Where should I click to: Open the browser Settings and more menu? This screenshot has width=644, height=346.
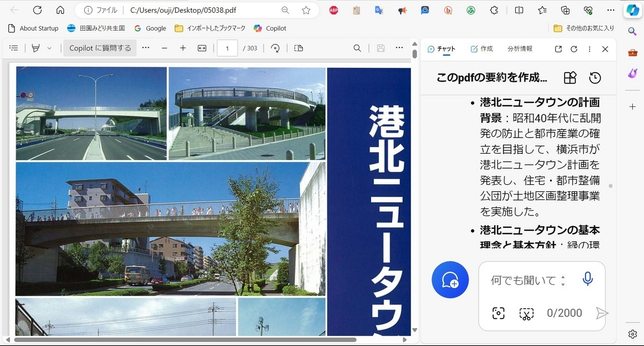coord(611,10)
